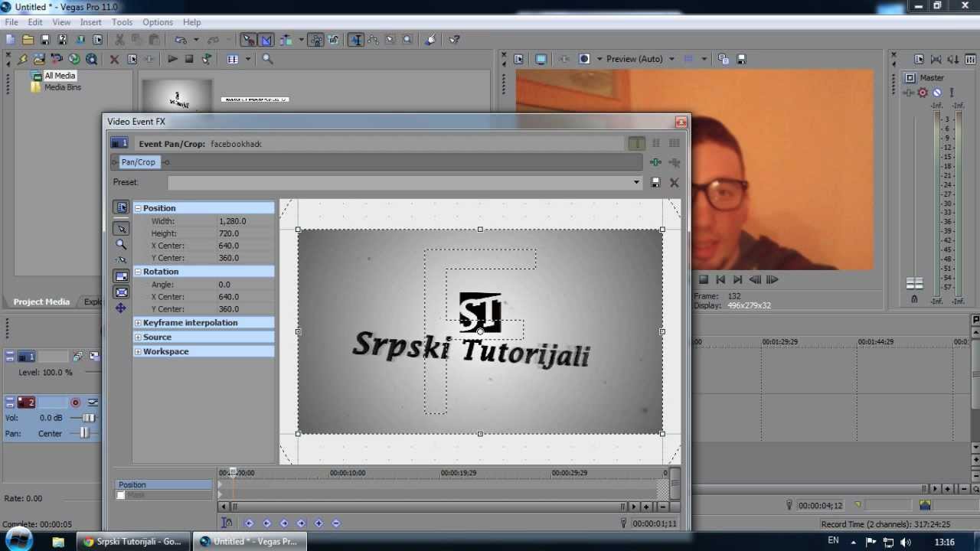Image resolution: width=980 pixels, height=551 pixels.
Task: Select the Envelope Edit Tool icon
Action: pos(374,40)
